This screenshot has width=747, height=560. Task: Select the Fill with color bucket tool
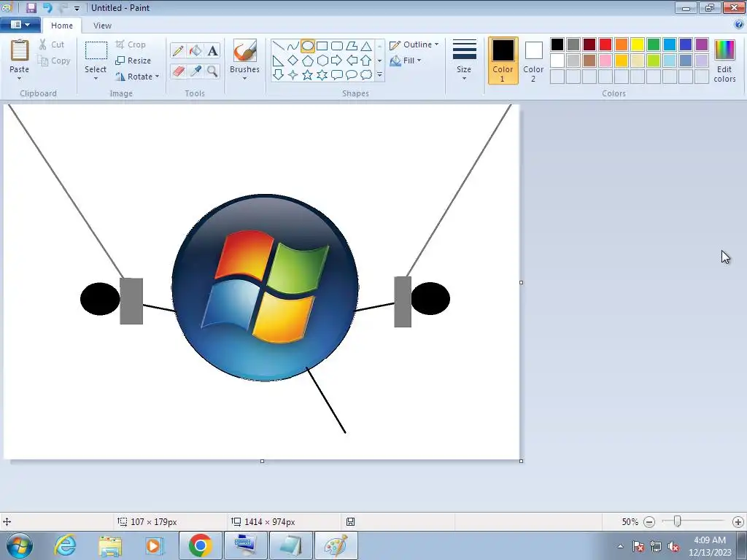pyautogui.click(x=196, y=50)
